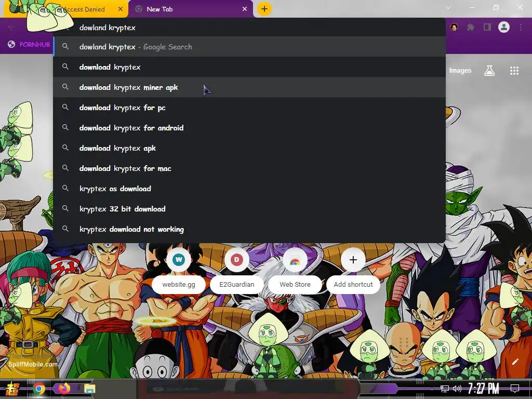Open File Explorer from the taskbar
This screenshot has height=399, width=532.
click(89, 389)
